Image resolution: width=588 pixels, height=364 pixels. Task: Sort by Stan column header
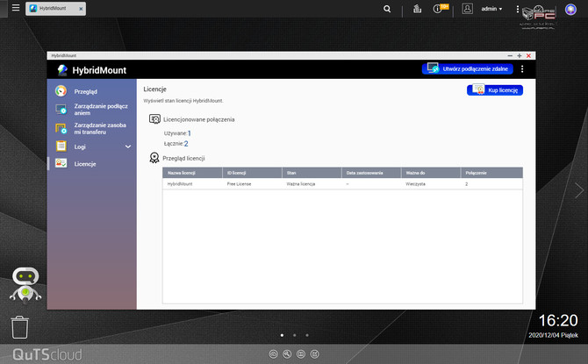click(312, 173)
